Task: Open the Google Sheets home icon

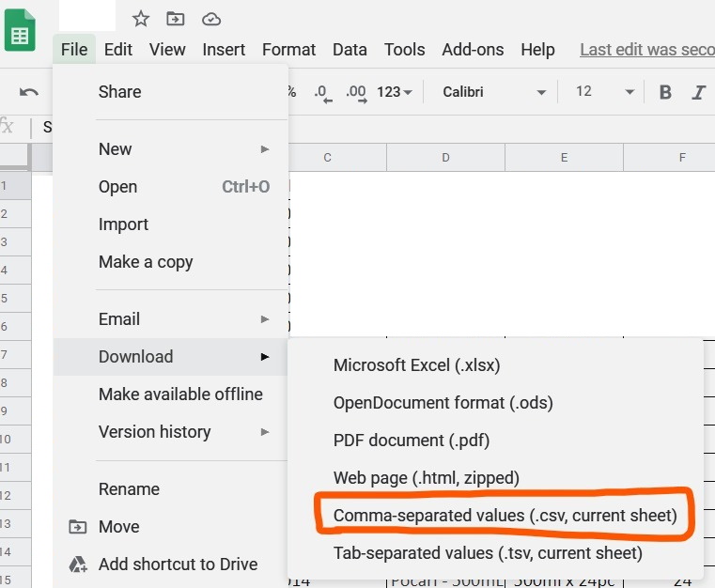Action: click(20, 30)
